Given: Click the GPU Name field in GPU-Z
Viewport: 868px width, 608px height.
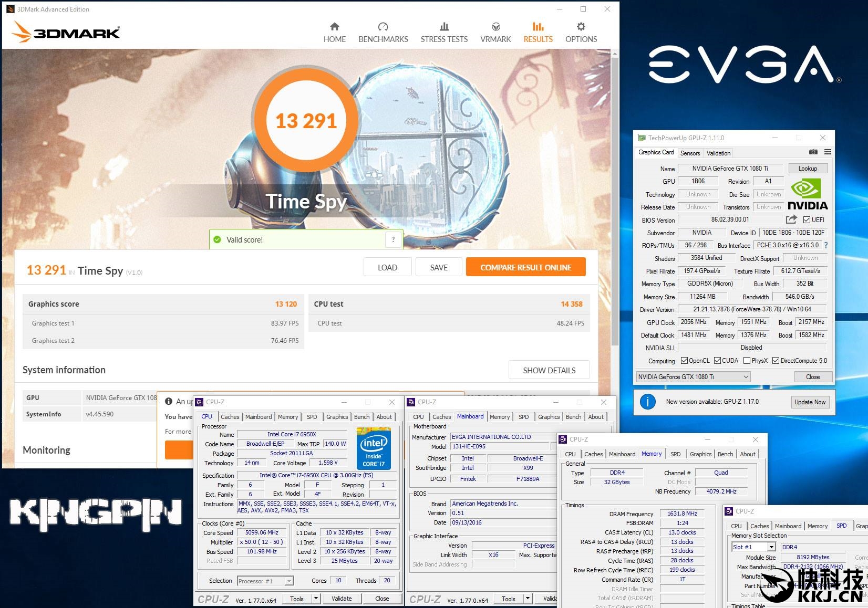Looking at the screenshot, I should coord(730,169).
